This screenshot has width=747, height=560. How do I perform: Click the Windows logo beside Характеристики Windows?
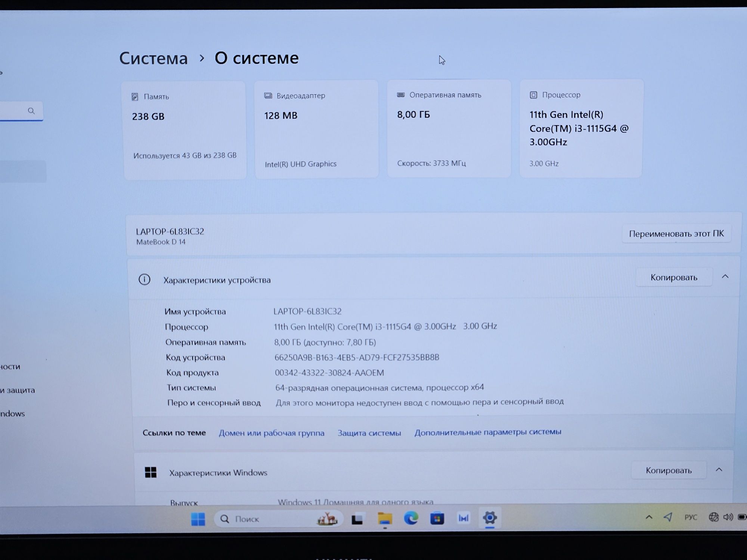pos(151,472)
